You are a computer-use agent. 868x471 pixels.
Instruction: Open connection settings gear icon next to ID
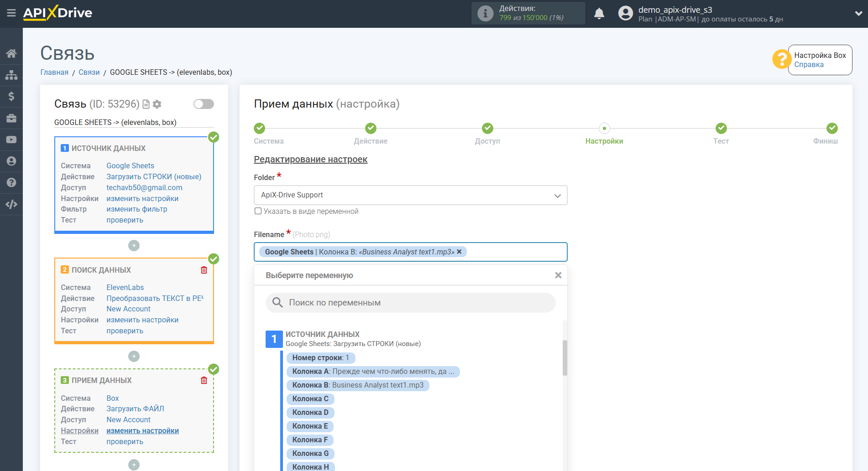[157, 104]
